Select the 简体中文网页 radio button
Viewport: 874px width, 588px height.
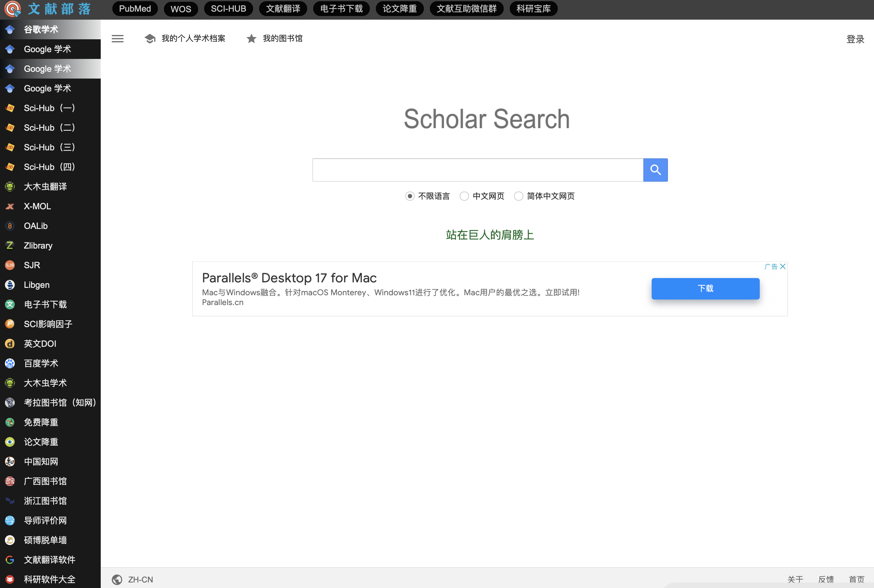tap(518, 196)
